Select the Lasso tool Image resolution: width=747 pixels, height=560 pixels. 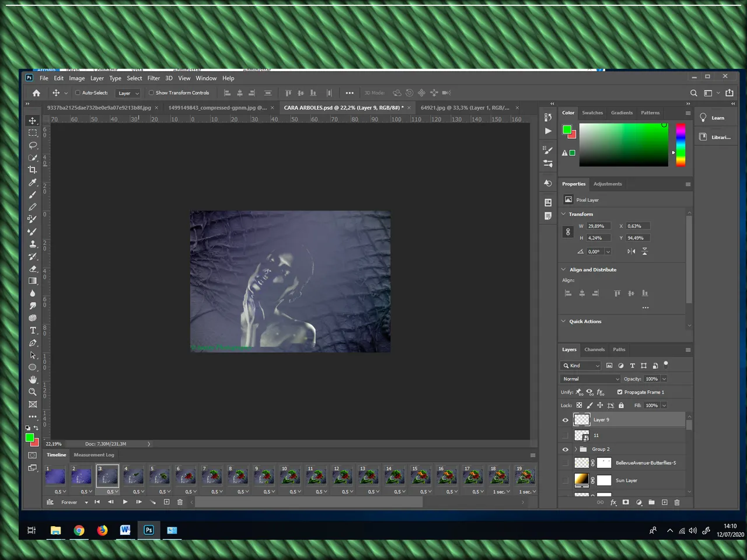(x=33, y=145)
